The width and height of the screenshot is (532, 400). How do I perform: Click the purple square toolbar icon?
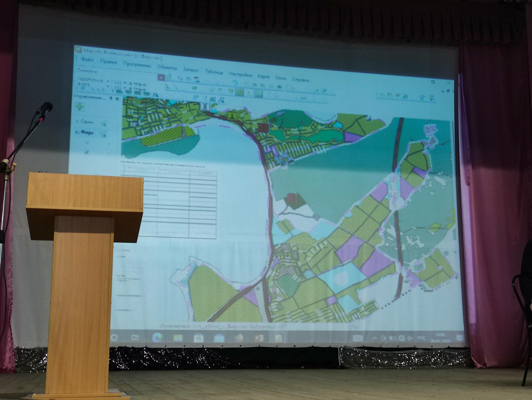click(x=161, y=78)
